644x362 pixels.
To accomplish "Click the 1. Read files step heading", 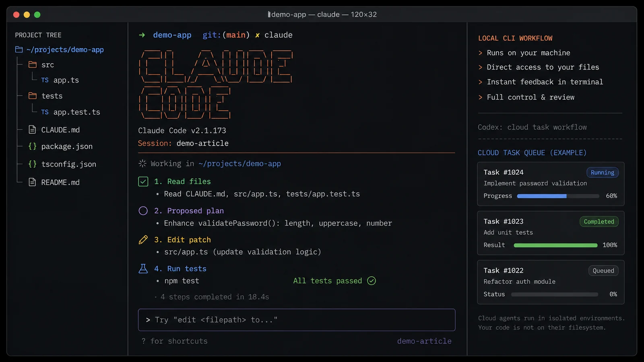I will pyautogui.click(x=182, y=181).
